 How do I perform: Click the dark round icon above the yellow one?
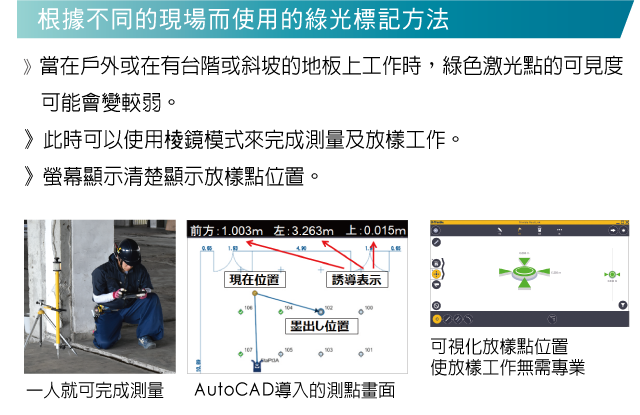click(x=436, y=263)
